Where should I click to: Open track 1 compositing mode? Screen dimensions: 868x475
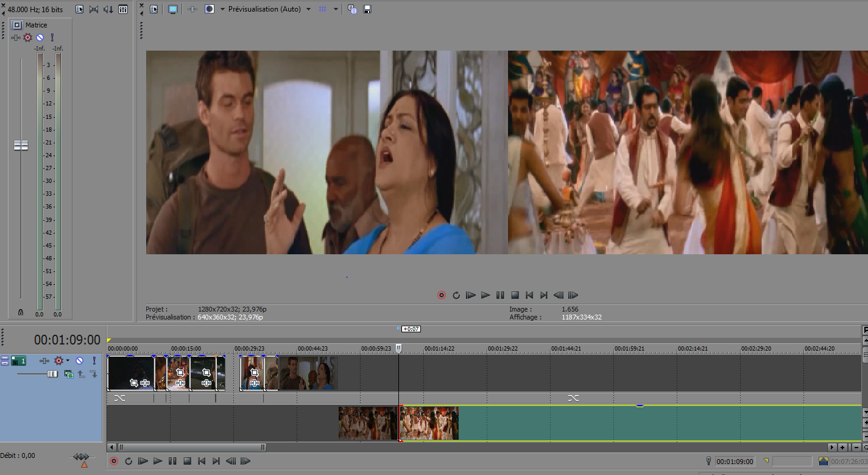tap(68, 374)
